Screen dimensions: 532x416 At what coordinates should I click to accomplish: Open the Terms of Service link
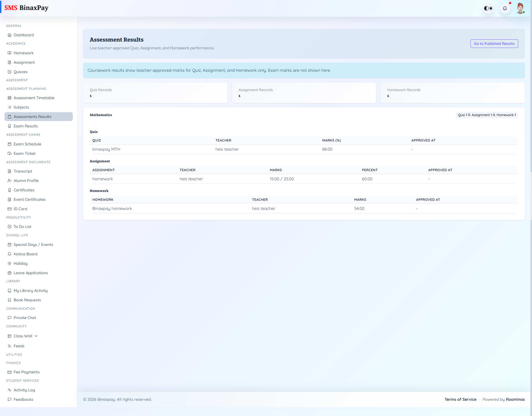click(x=461, y=399)
